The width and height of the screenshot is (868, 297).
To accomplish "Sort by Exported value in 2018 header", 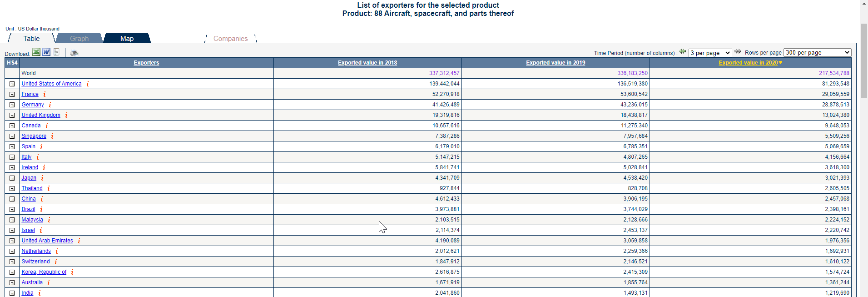I will (x=367, y=63).
